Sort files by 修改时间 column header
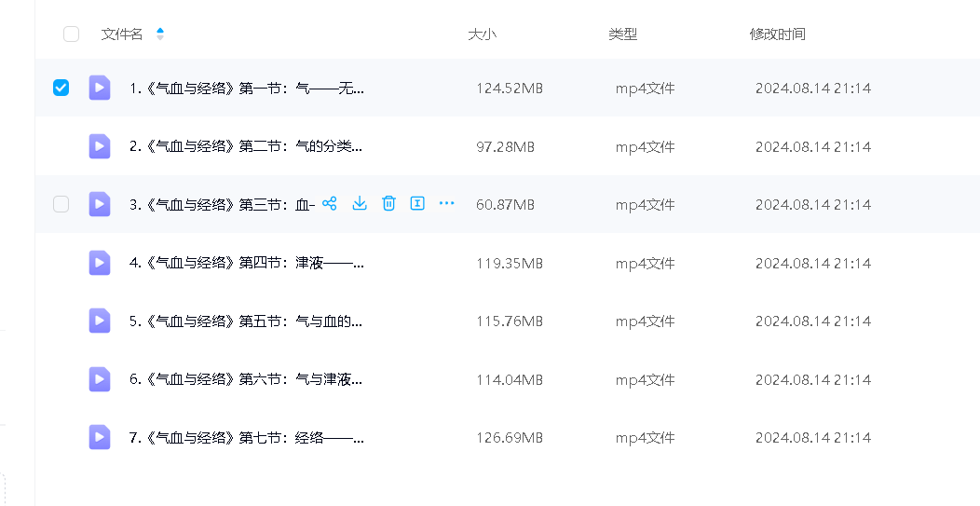This screenshot has width=980, height=506. point(777,34)
